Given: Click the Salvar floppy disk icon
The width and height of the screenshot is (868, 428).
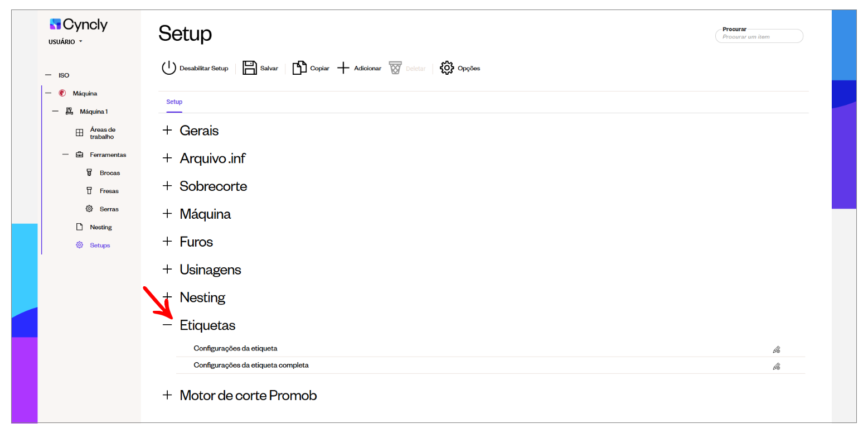Looking at the screenshot, I should (249, 68).
